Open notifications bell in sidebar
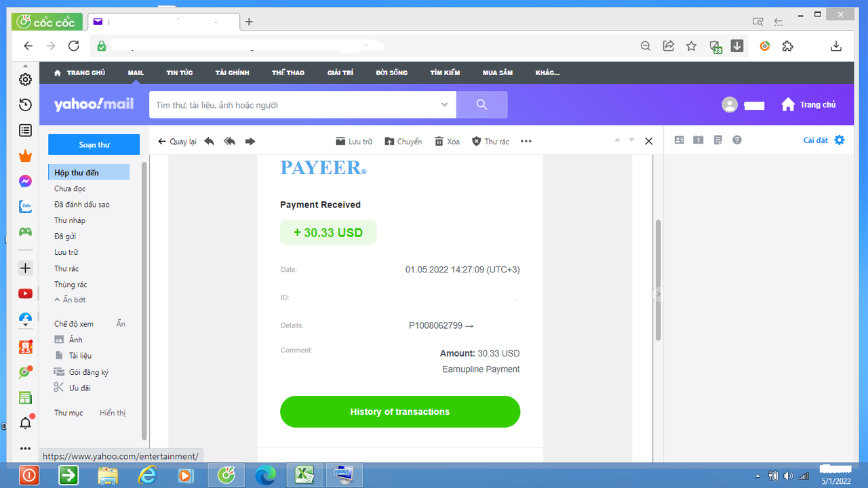The height and width of the screenshot is (488, 868). [25, 423]
